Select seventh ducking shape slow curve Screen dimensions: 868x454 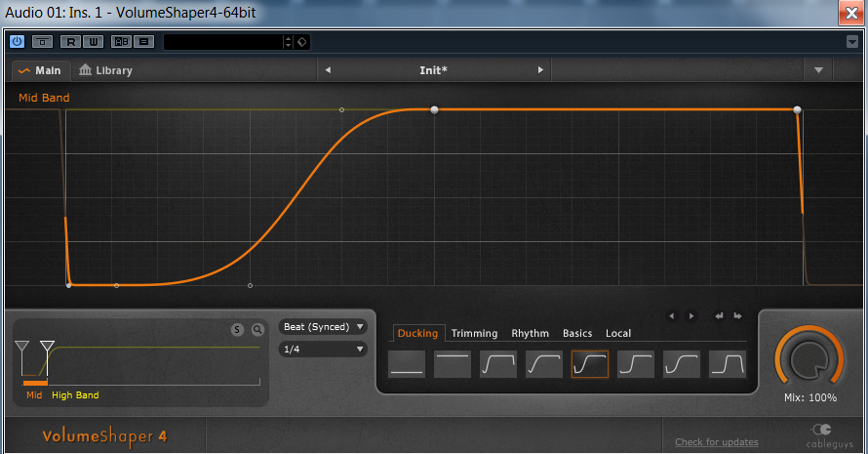[x=682, y=364]
